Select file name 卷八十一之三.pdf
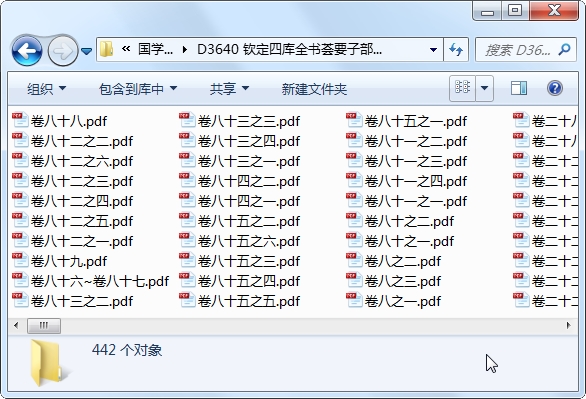 (x=416, y=161)
